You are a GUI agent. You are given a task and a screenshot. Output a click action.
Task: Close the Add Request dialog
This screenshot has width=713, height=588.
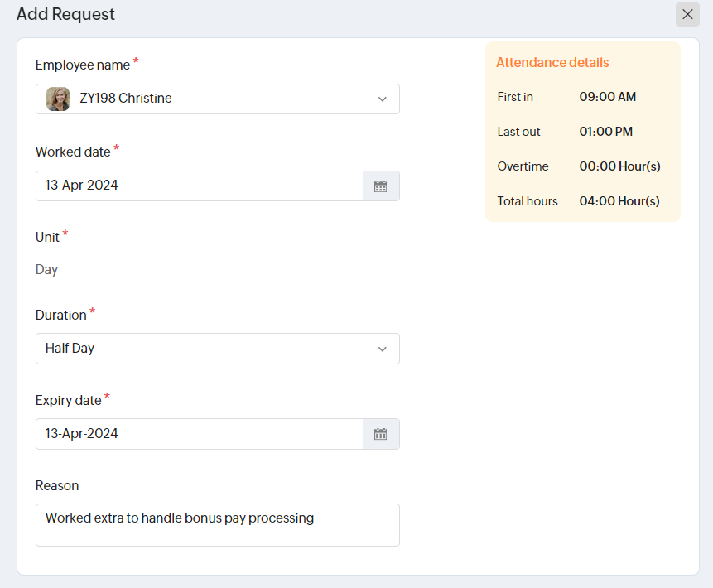click(687, 14)
